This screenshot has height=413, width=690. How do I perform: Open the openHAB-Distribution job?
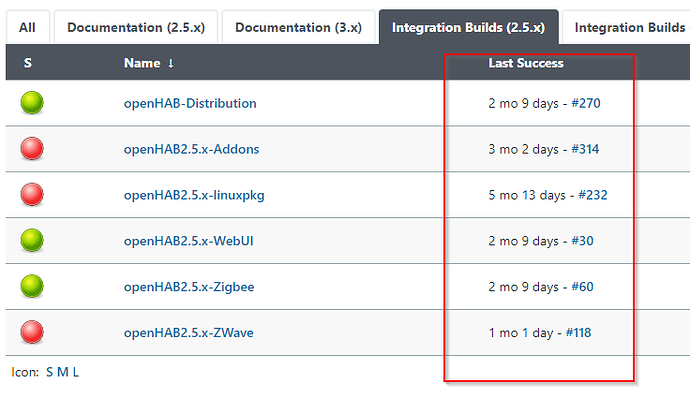click(190, 103)
